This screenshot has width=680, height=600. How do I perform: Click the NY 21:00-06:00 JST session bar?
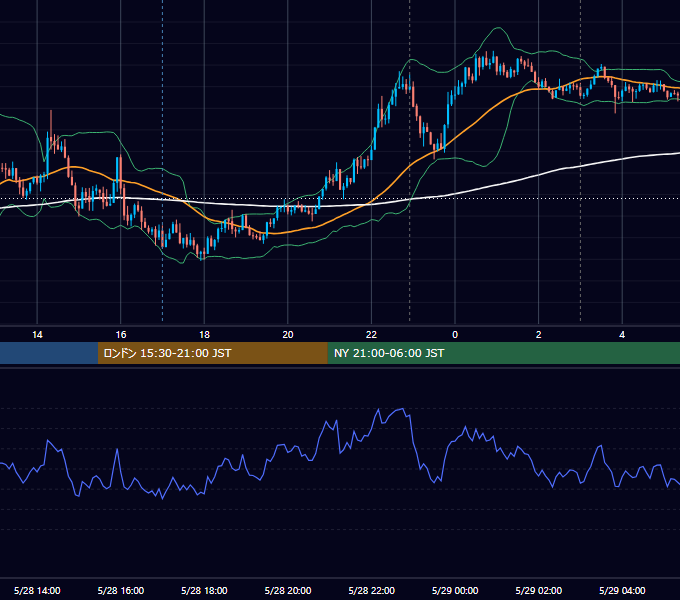[503, 353]
